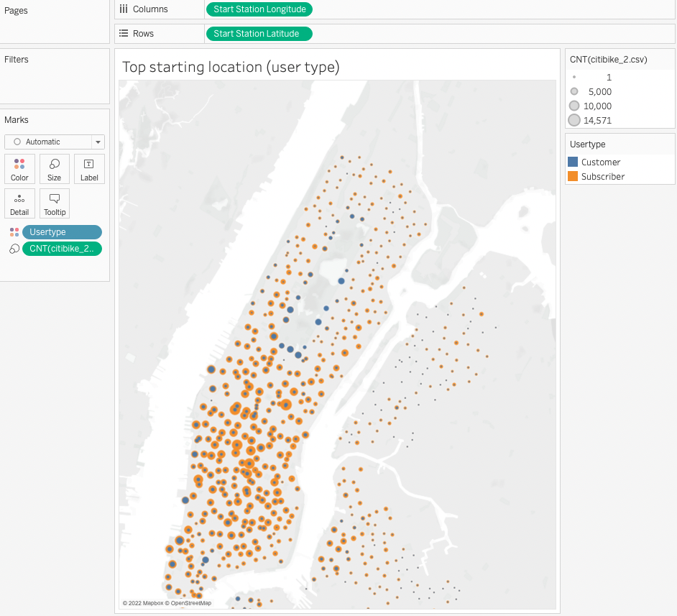Click the size legend value 1

point(609,78)
